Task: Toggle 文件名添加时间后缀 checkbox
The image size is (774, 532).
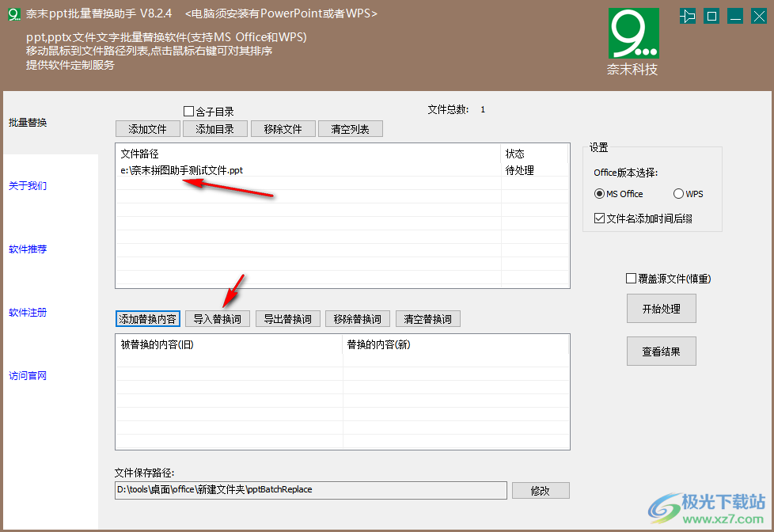Action: click(599, 218)
